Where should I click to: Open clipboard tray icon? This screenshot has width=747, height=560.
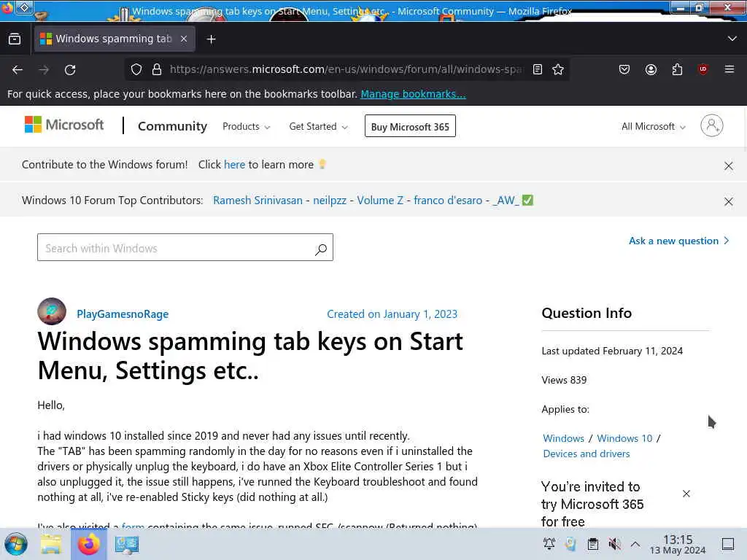[592, 544]
